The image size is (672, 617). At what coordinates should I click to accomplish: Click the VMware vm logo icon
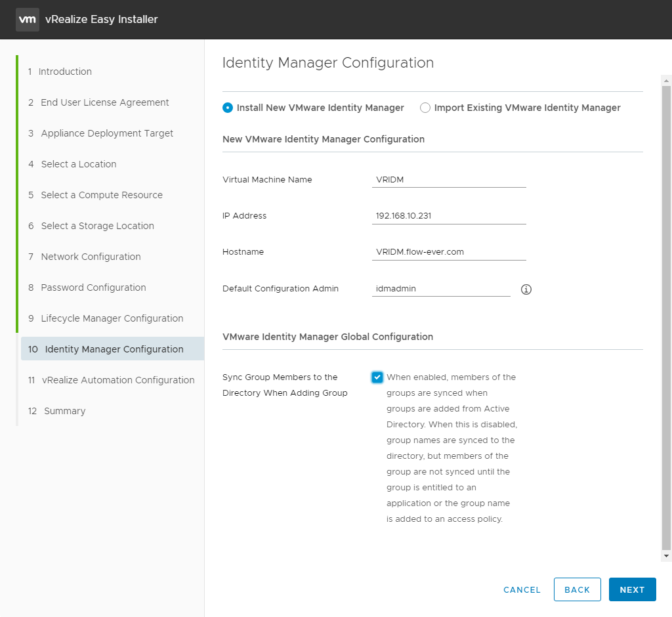click(28, 19)
